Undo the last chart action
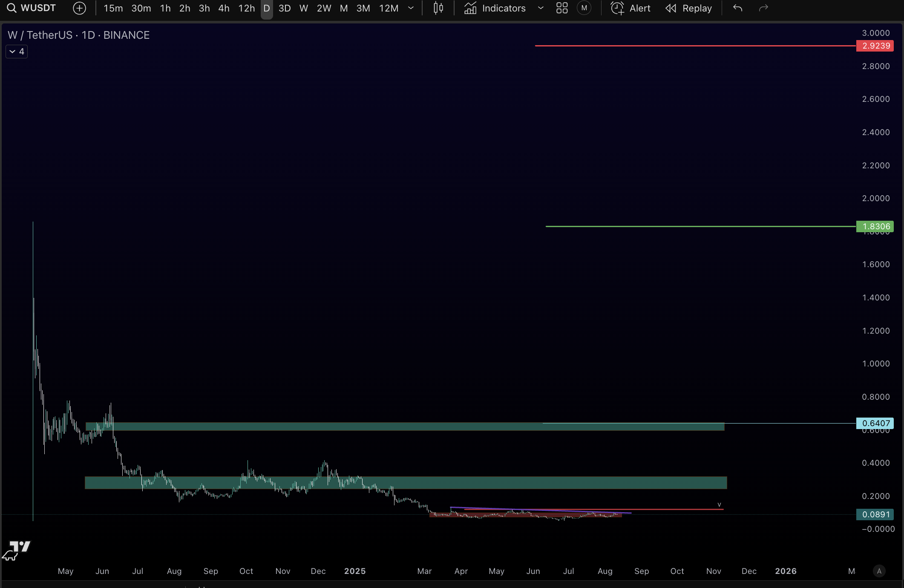This screenshot has height=588, width=904. coord(738,8)
